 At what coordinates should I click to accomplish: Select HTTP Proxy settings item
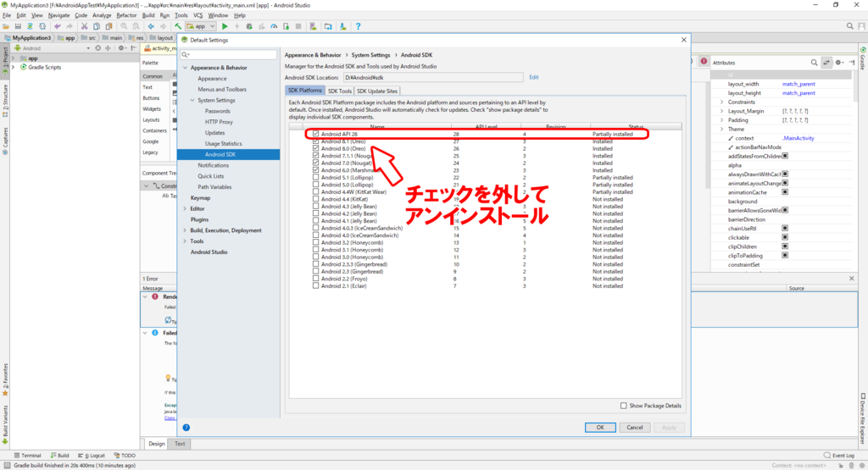point(219,122)
